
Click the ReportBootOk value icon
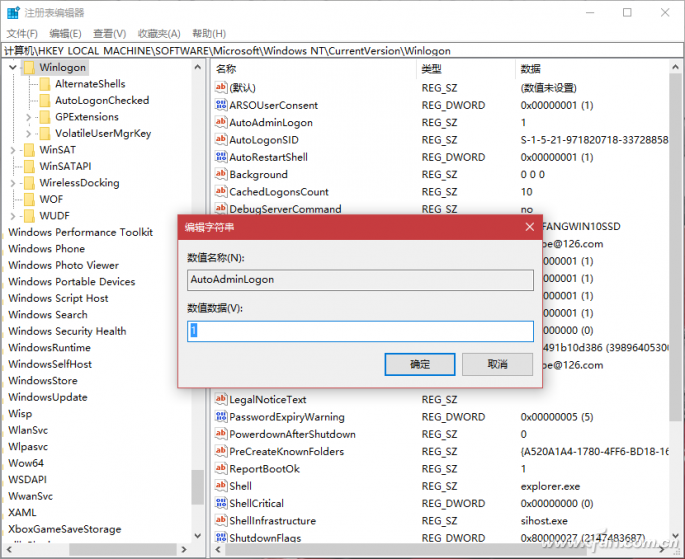click(221, 469)
